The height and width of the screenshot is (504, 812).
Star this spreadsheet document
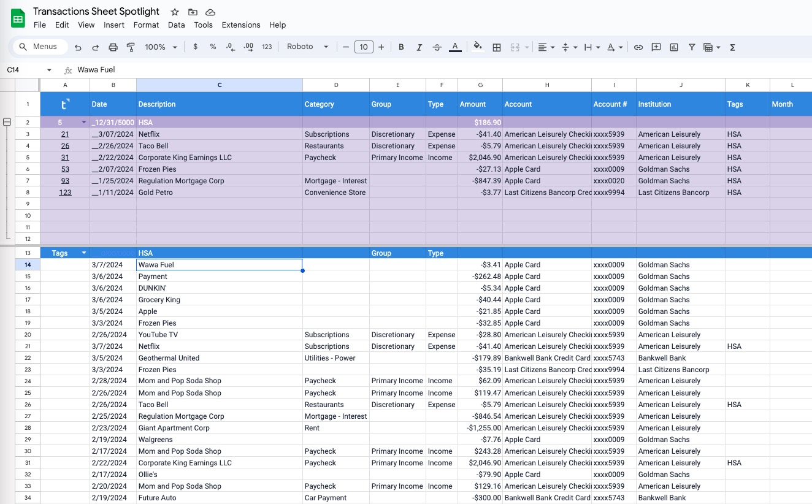click(175, 12)
